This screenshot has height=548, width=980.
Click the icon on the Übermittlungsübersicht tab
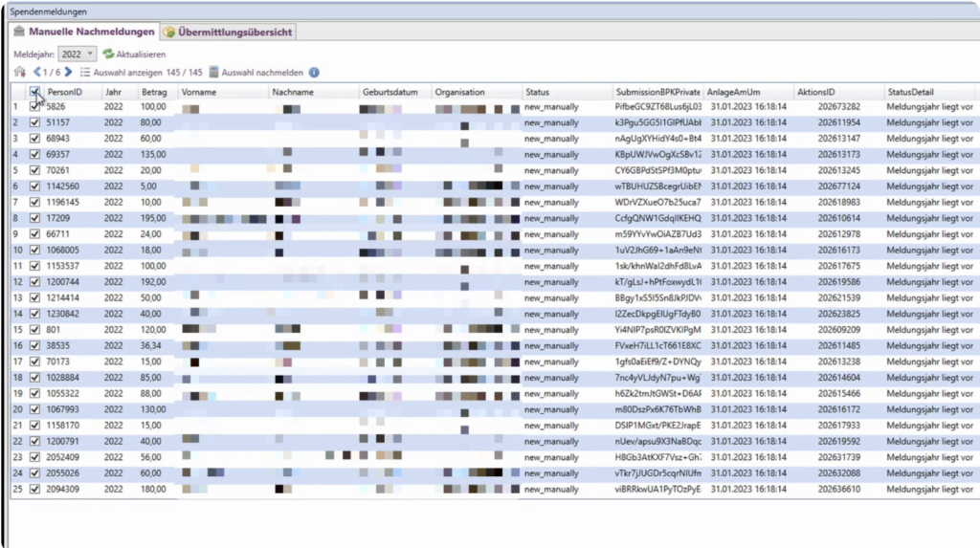click(x=168, y=32)
